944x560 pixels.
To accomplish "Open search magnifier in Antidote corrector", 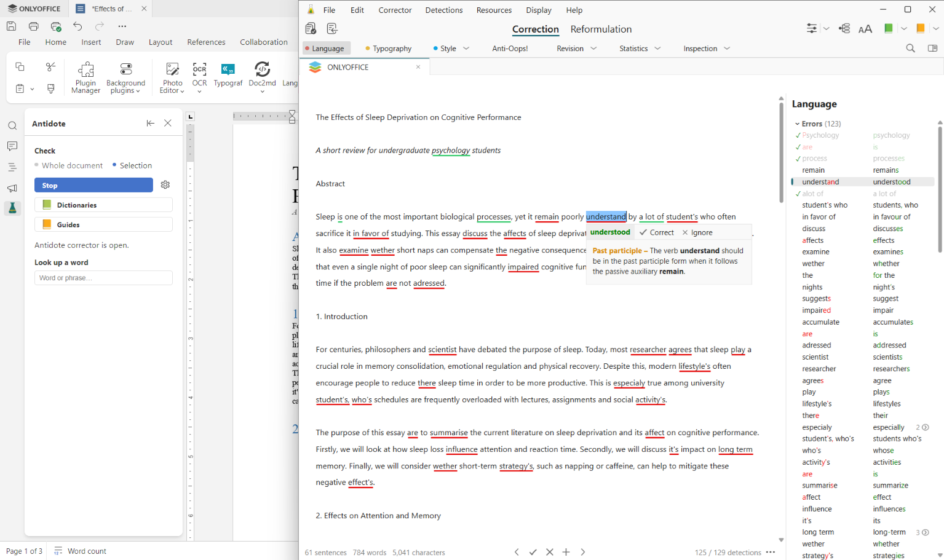I will coord(910,48).
